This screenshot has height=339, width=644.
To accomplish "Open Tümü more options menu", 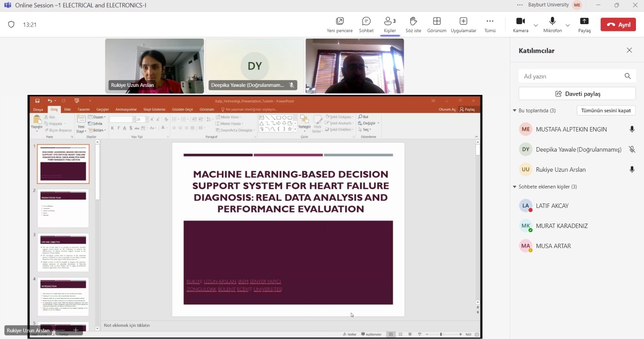I will [490, 25].
